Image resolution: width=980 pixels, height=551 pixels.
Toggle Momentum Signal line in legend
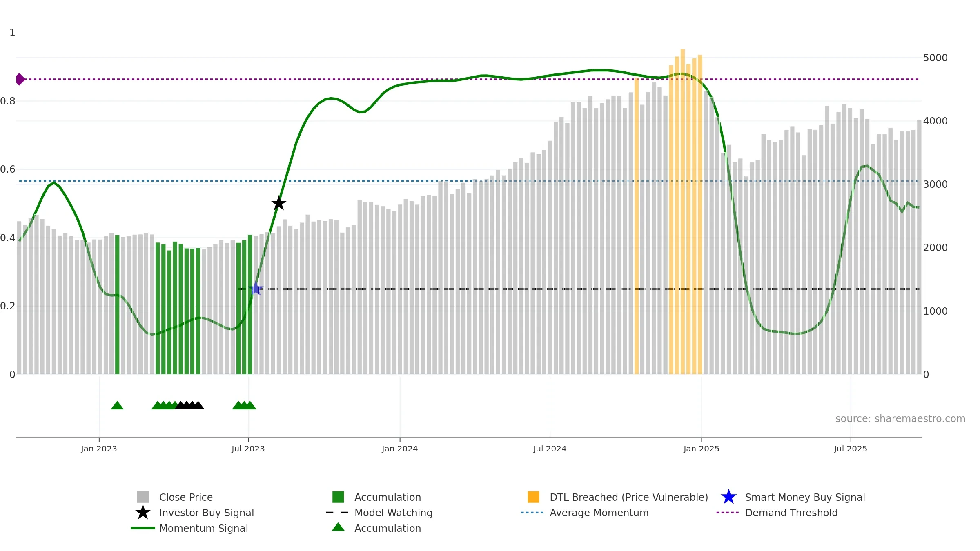point(203,528)
